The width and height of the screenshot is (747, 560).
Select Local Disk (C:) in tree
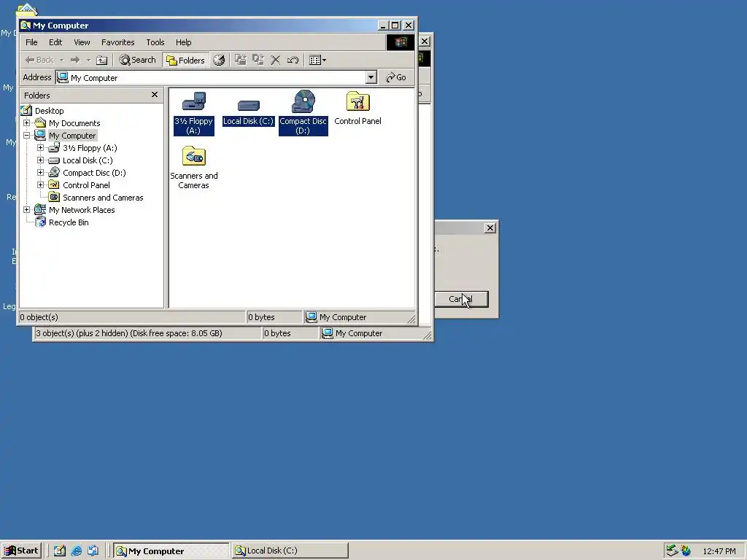[88, 160]
